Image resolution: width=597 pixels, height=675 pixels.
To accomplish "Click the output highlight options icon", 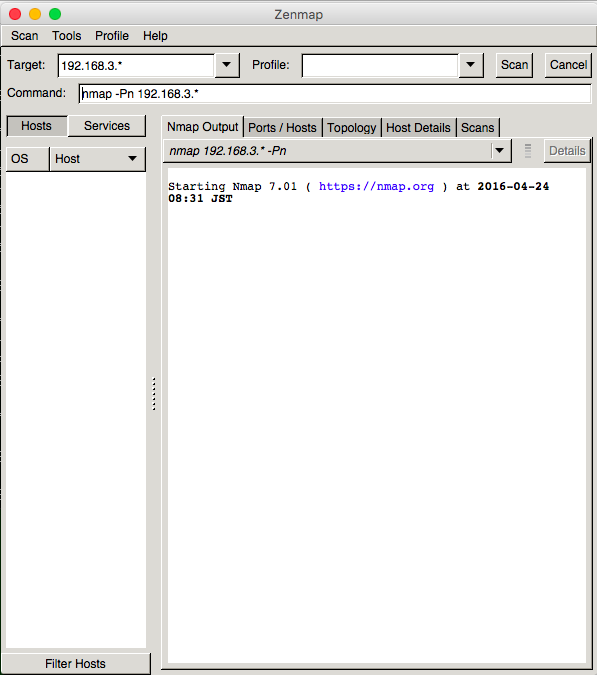I will pos(528,151).
